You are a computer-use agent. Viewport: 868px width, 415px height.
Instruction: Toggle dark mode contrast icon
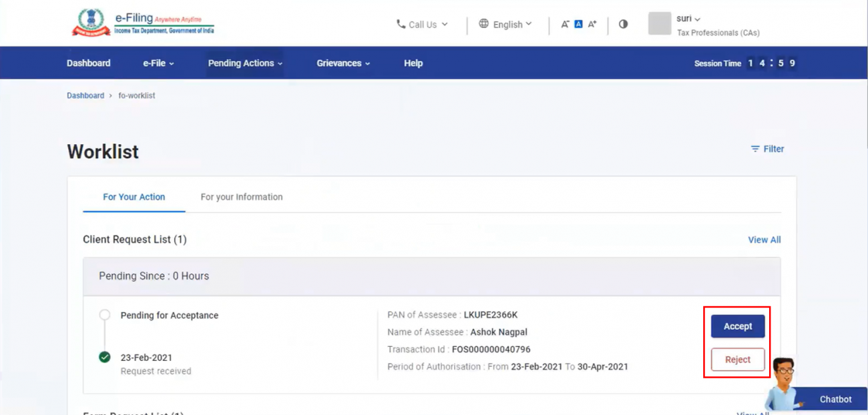(x=623, y=23)
